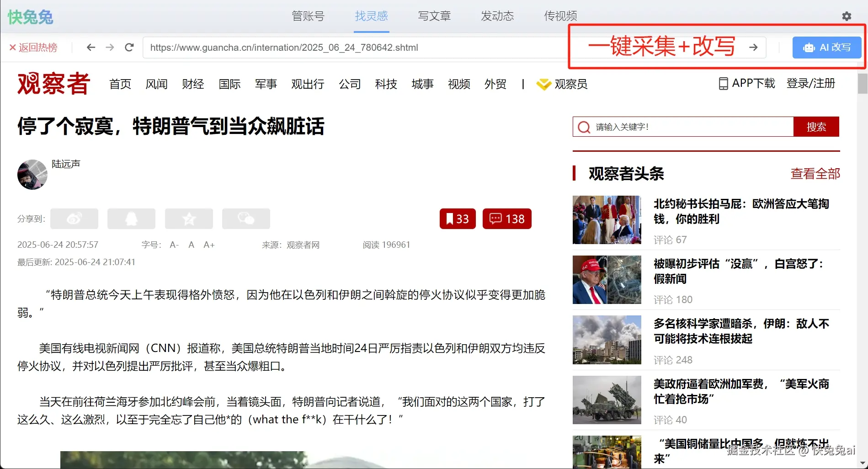Close via the 返回热榜 X control
This screenshot has width=868, height=469.
(x=12, y=47)
